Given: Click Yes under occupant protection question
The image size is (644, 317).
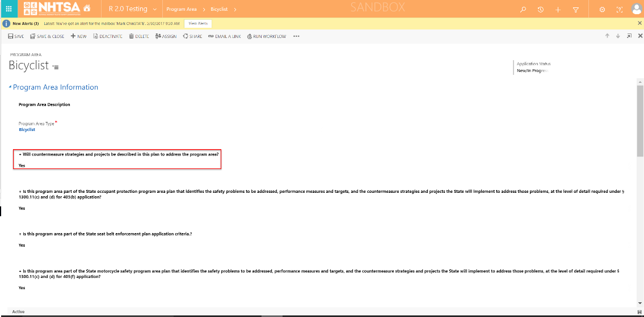Looking at the screenshot, I should [x=22, y=208].
